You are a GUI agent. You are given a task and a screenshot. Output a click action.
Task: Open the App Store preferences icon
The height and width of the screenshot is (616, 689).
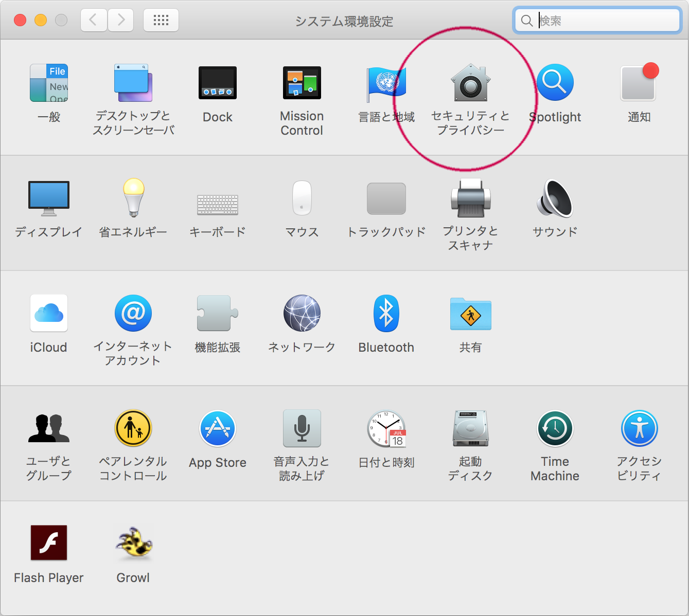click(218, 429)
